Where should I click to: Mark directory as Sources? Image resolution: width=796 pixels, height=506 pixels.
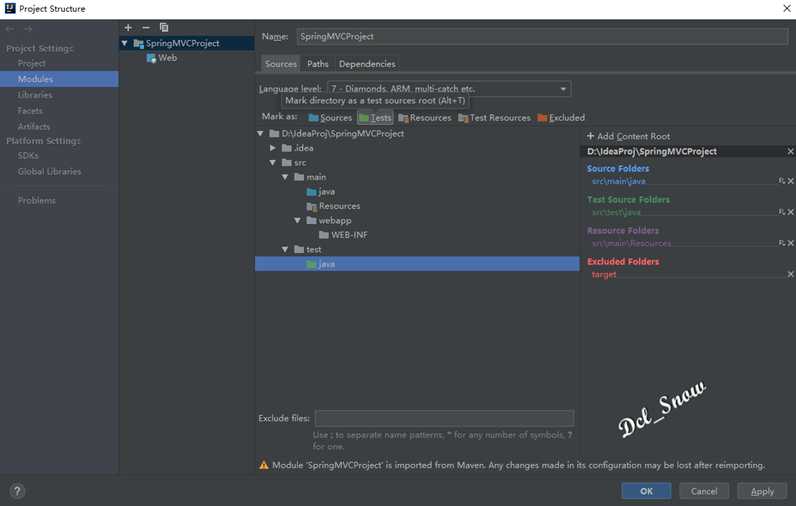click(330, 118)
